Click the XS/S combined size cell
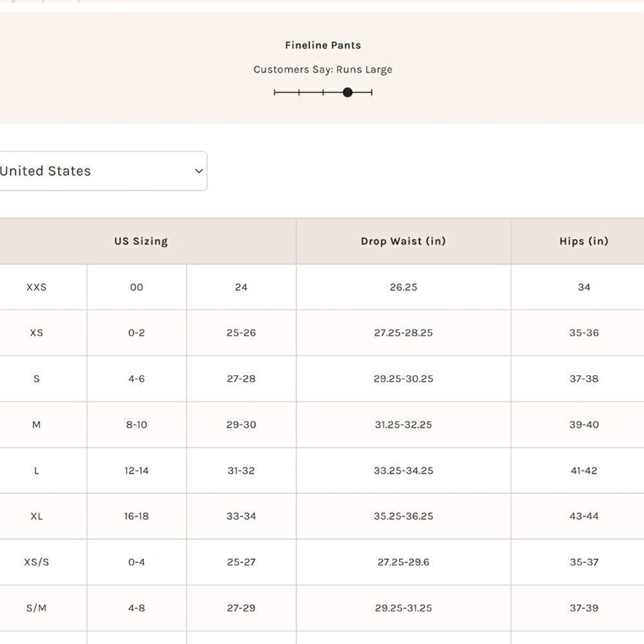The width and height of the screenshot is (644, 644). point(37,562)
